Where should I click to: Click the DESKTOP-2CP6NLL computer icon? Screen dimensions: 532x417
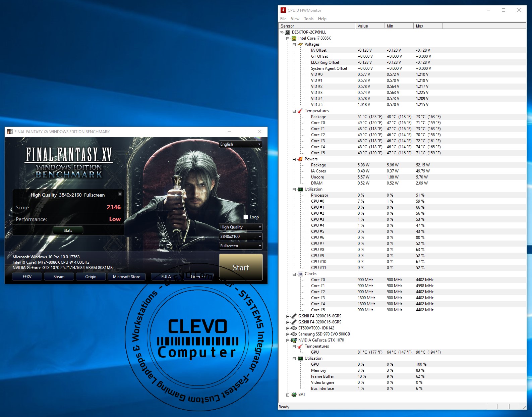[x=288, y=32]
